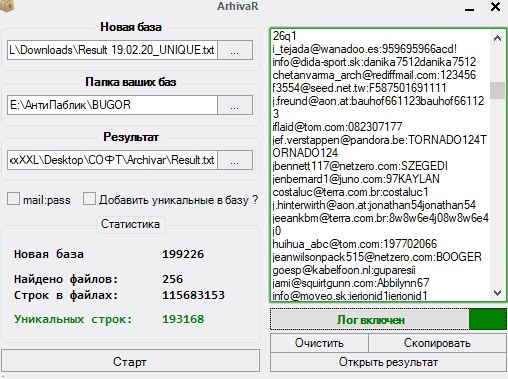
Task: Click log line huihua_abc@tom.com
Action: [x=355, y=244]
